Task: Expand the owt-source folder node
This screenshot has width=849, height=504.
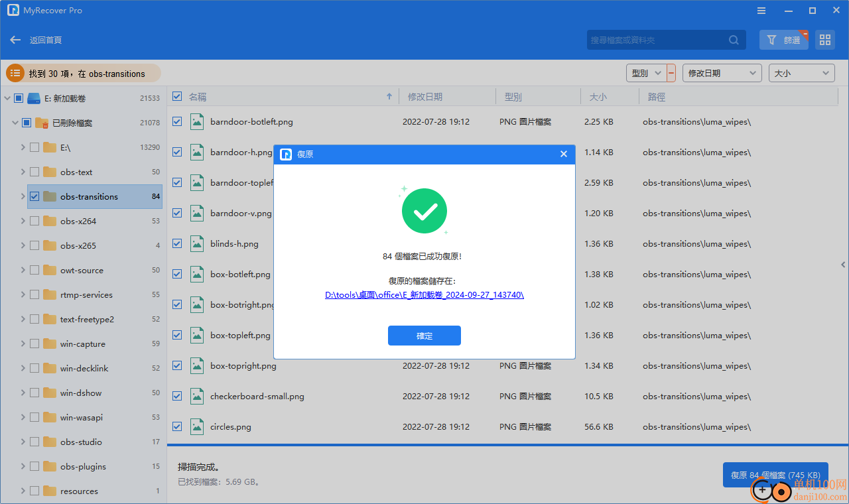Action: pos(23,270)
